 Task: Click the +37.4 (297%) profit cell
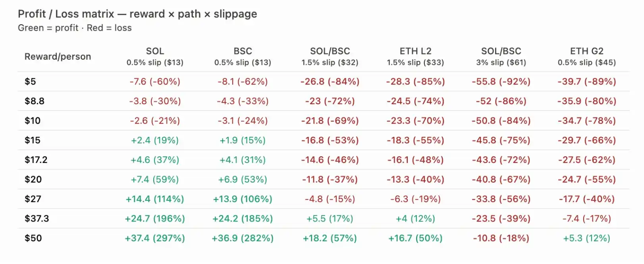(x=155, y=238)
